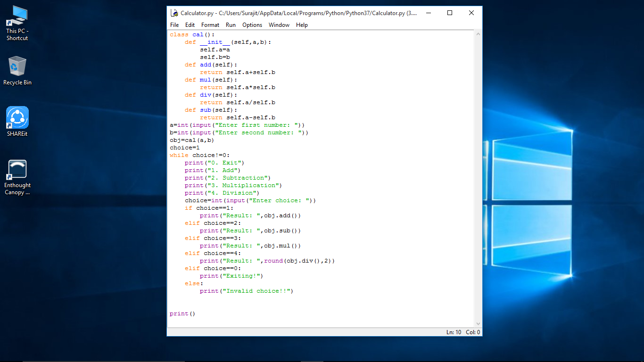Open the Edit menu

190,25
